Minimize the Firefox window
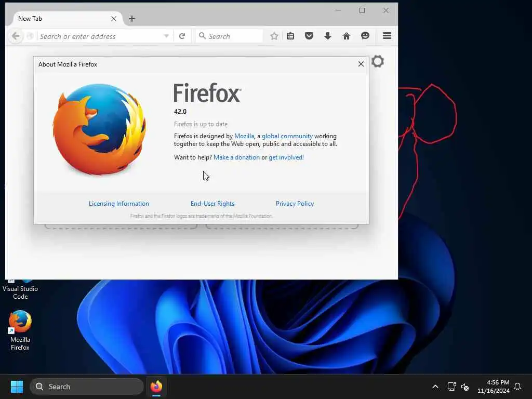The height and width of the screenshot is (399, 532). (338, 10)
